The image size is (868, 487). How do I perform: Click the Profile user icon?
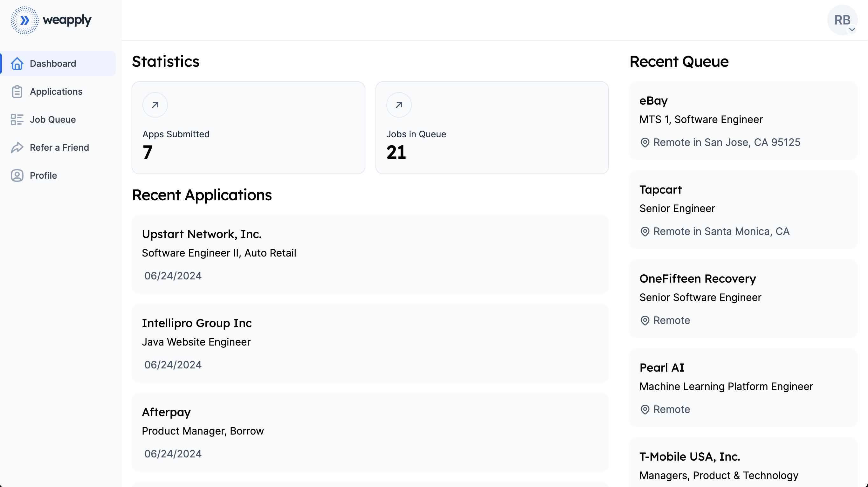17,175
